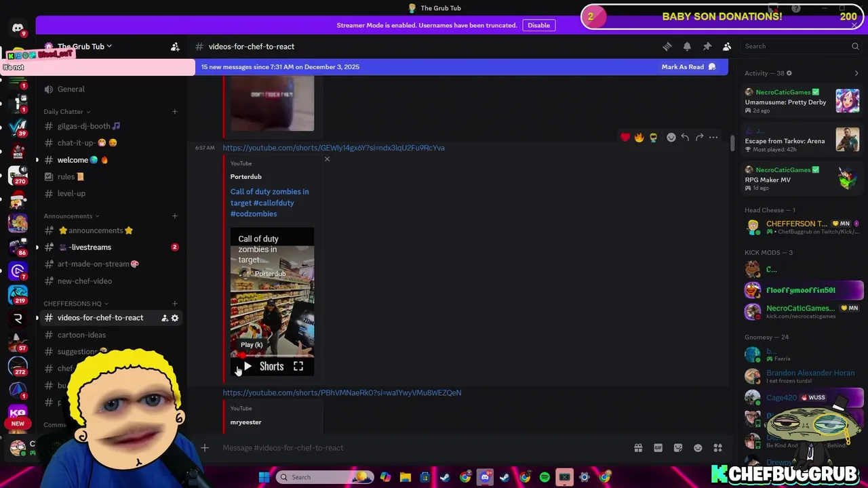Click the Search field in header
The image size is (868, 488).
(x=802, y=46)
